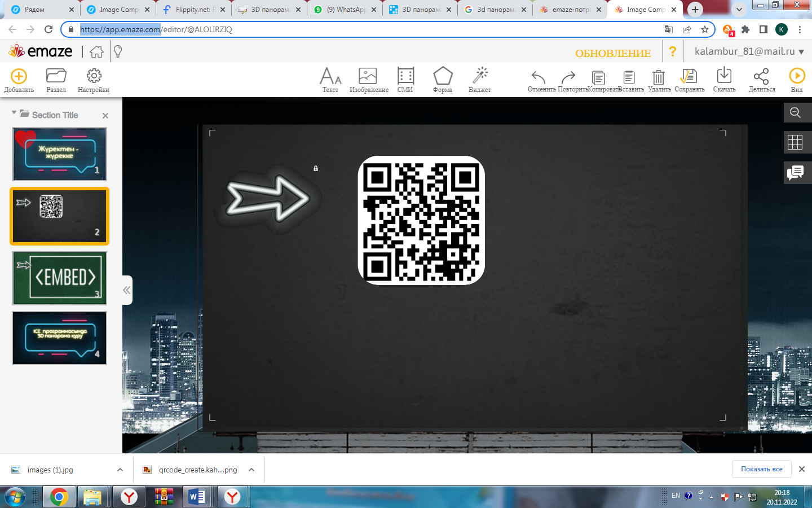Go to emaze home icon

coord(96,52)
